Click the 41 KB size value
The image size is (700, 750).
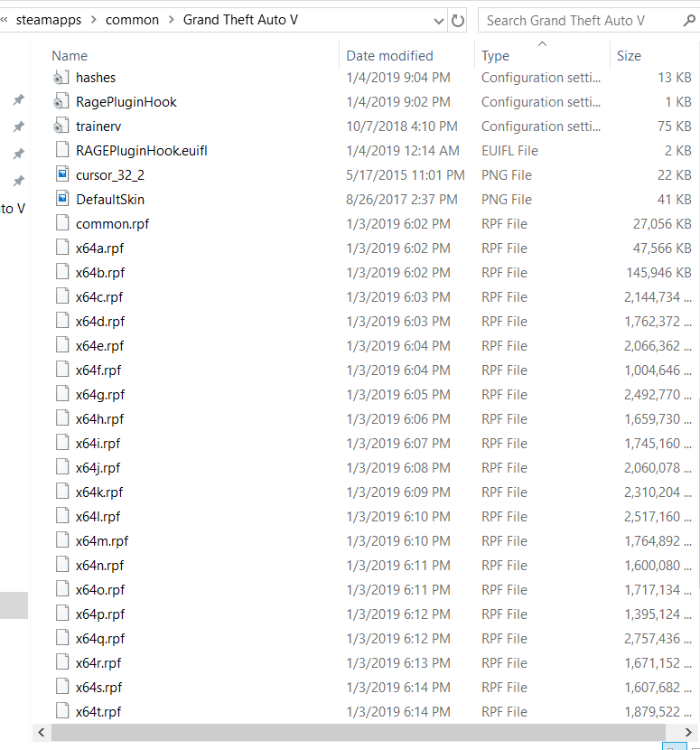(675, 200)
